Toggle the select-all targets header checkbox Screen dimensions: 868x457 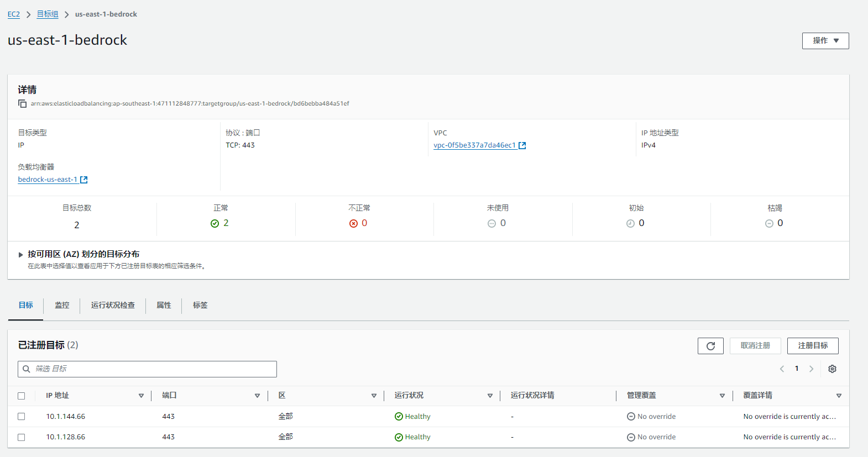pyautogui.click(x=22, y=396)
